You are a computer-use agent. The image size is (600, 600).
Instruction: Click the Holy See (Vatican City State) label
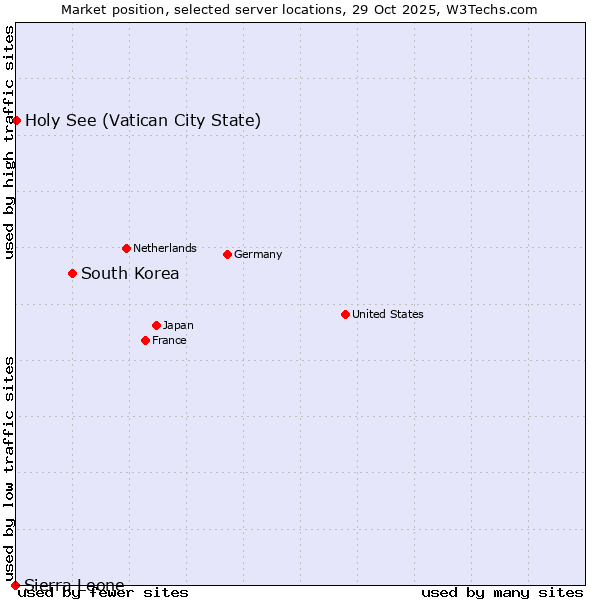[x=143, y=121]
